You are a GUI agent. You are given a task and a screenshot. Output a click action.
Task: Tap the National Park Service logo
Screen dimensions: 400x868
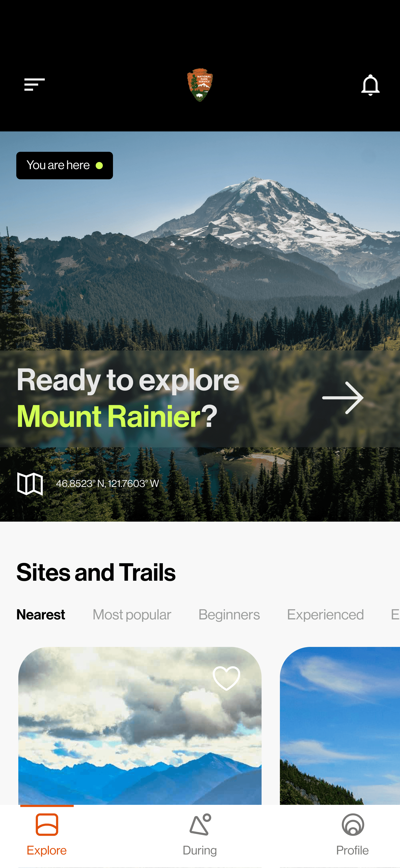[x=200, y=85]
